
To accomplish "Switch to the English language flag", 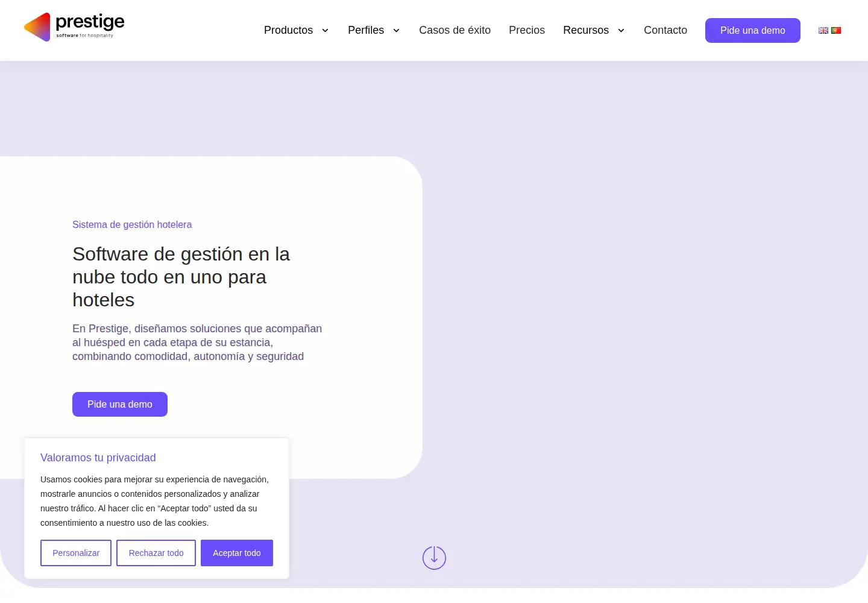I will pyautogui.click(x=823, y=30).
